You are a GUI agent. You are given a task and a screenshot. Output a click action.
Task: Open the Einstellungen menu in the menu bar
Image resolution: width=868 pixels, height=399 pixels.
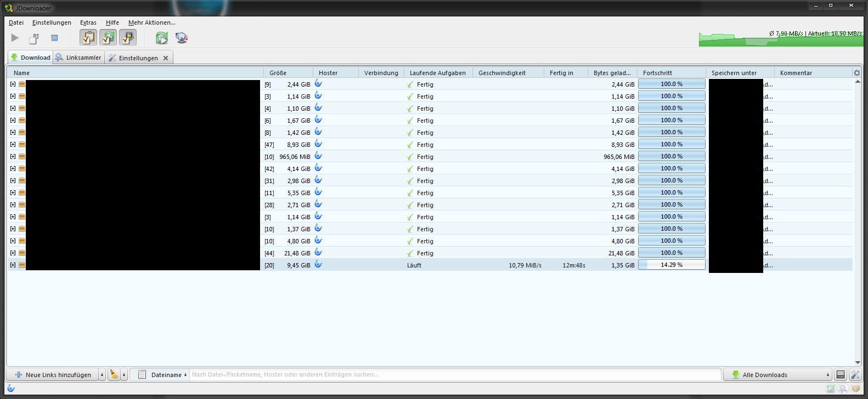click(x=52, y=22)
